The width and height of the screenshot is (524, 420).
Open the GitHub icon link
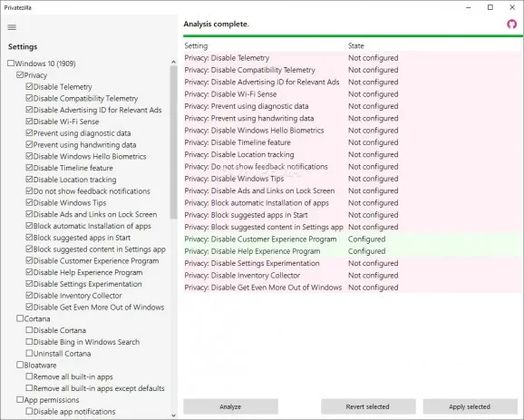(x=511, y=24)
